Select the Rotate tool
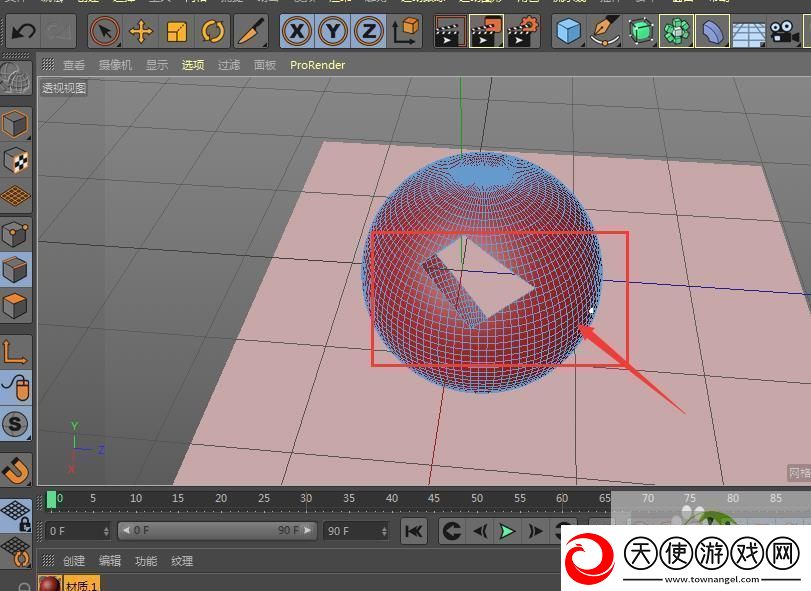Viewport: 811px width, 591px height. [213, 32]
